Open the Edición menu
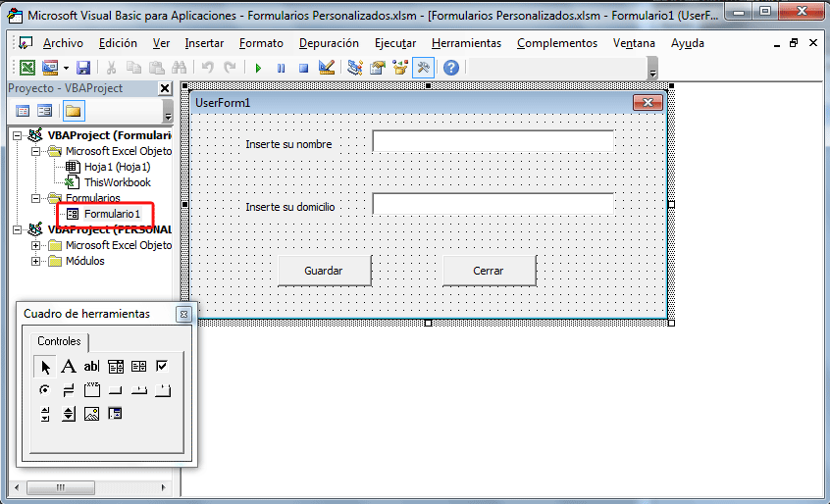830x504 pixels. click(x=118, y=43)
